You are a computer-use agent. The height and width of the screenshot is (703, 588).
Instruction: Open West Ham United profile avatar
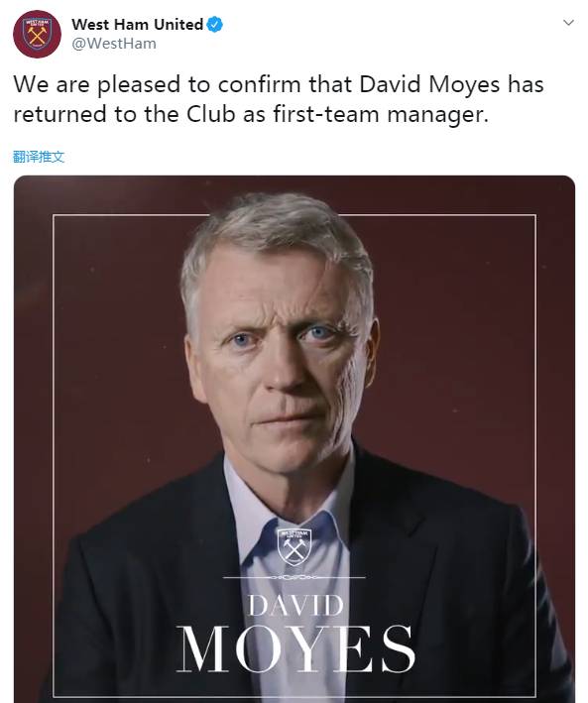pyautogui.click(x=37, y=34)
